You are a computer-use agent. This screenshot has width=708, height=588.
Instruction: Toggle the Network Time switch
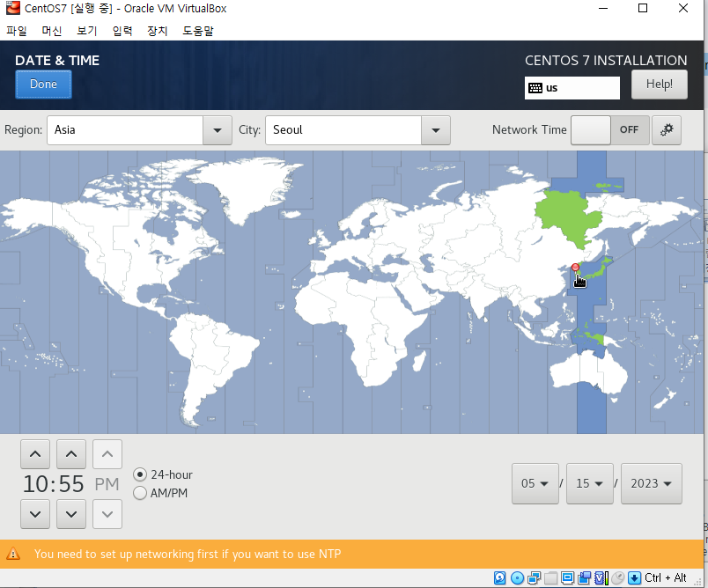[x=610, y=130]
